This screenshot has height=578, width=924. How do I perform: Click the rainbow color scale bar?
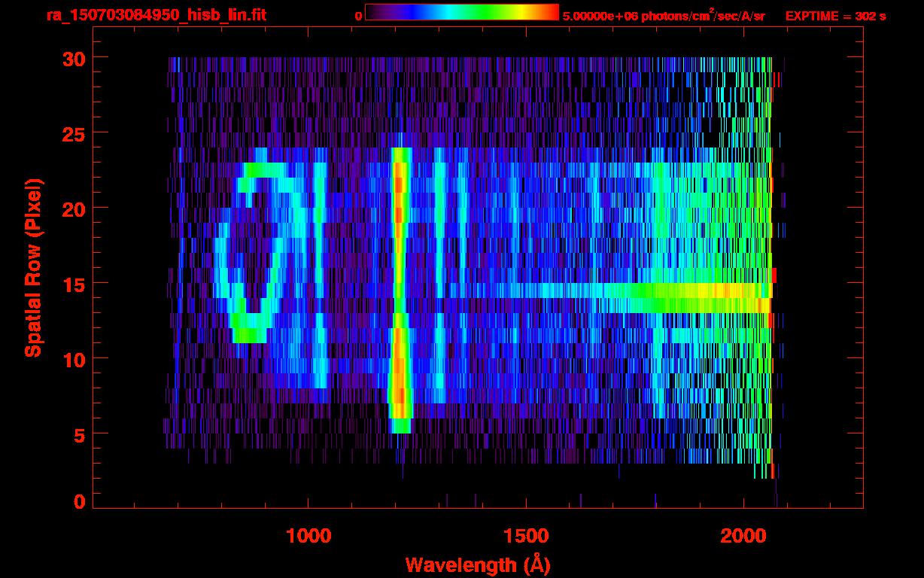point(462,12)
